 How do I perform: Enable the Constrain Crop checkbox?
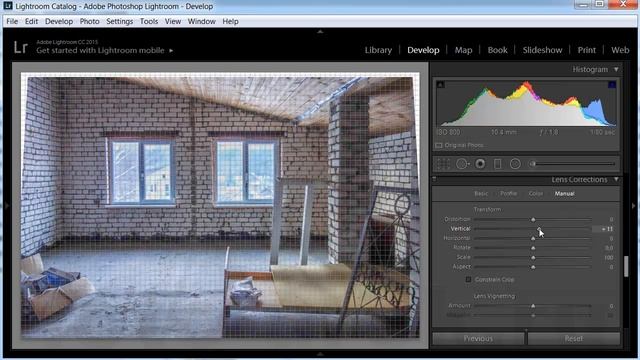coord(468,280)
